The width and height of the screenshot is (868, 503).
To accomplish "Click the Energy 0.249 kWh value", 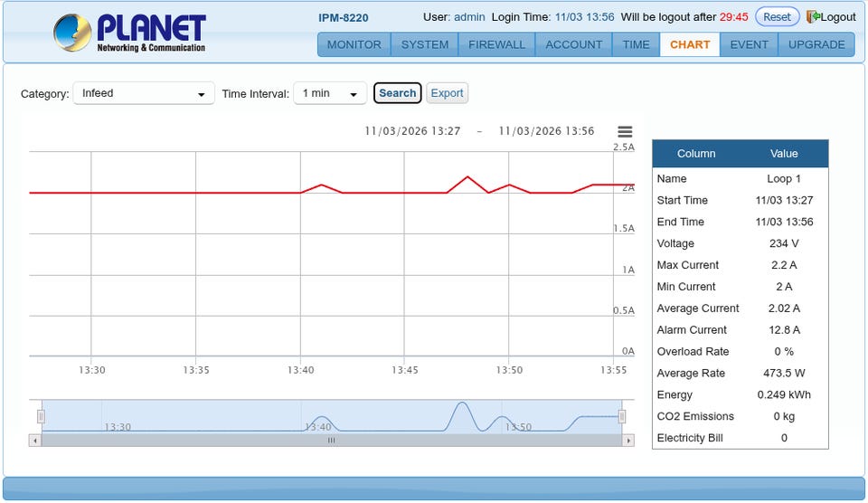I will [x=784, y=395].
